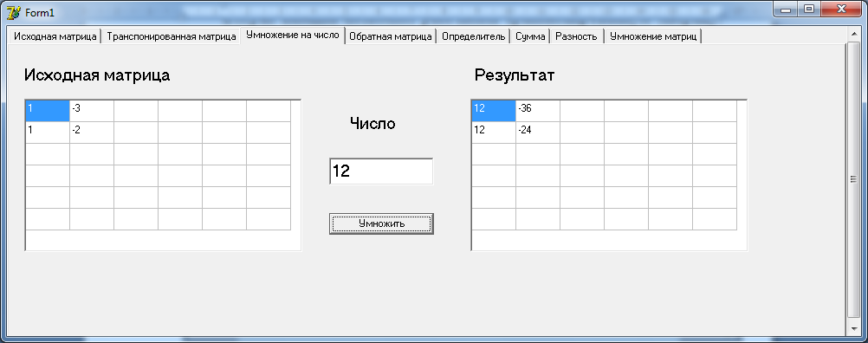Go to the Разность tab

point(576,36)
